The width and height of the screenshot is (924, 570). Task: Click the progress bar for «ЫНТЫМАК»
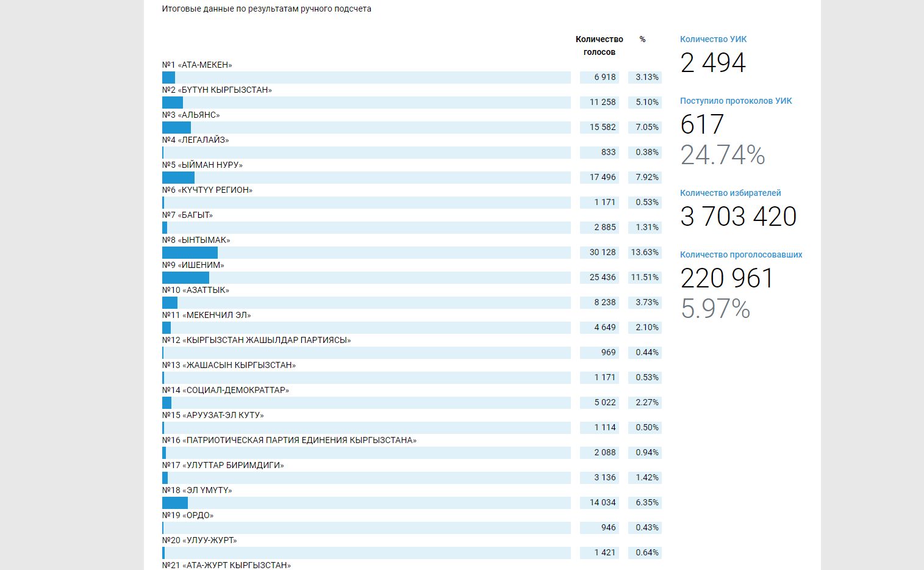point(366,253)
